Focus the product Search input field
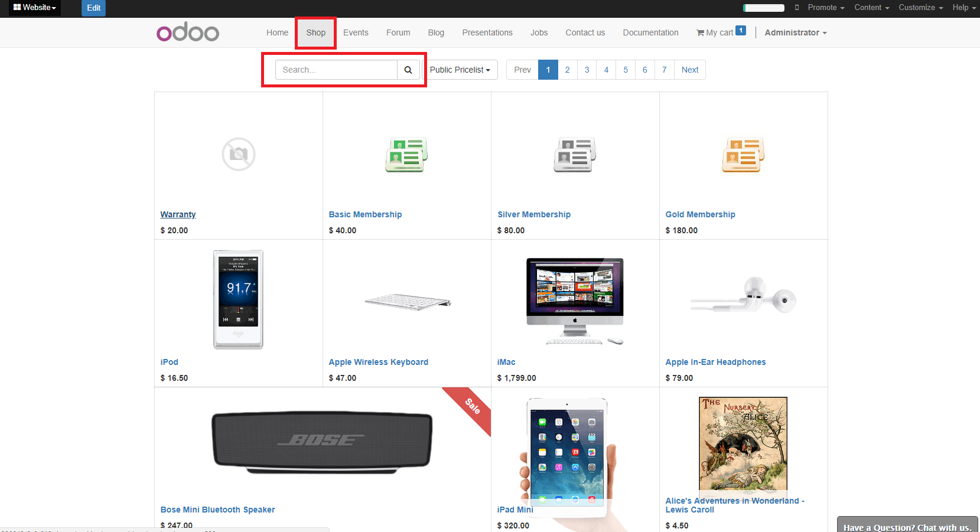Screen dimensions: 980x532 pyautogui.click(x=336, y=70)
